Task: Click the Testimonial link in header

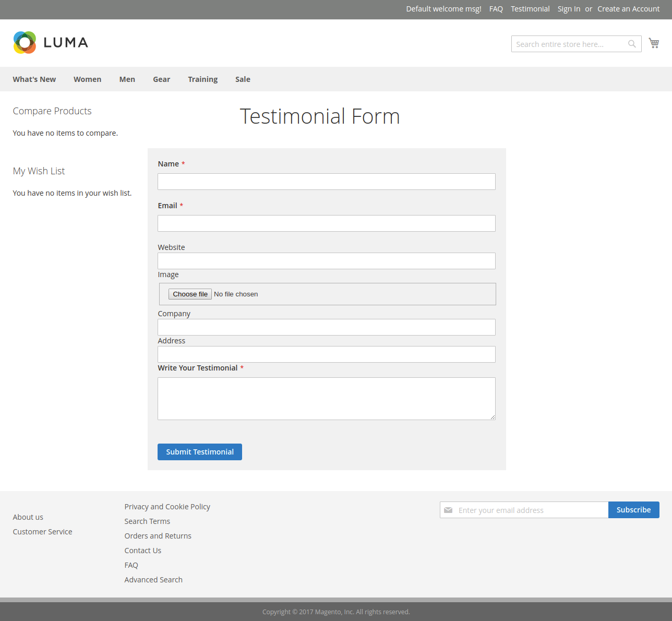Action: (x=530, y=9)
